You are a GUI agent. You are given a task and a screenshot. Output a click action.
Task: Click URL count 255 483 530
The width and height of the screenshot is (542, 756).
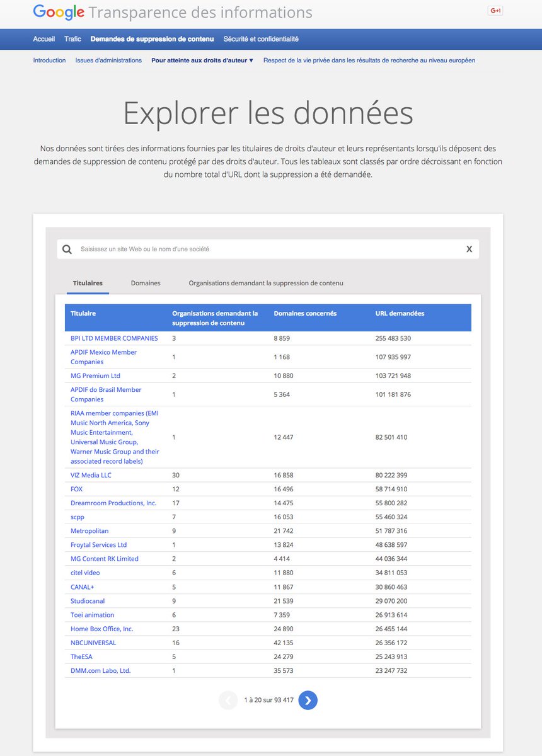393,338
